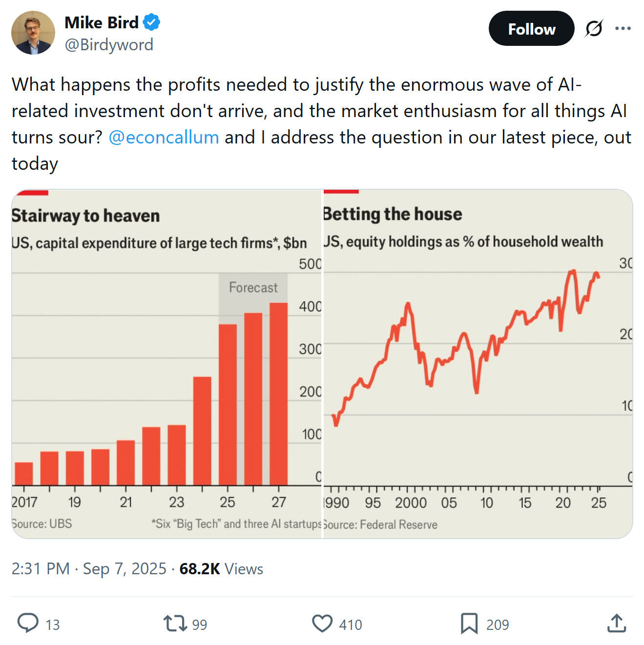
Task: Open the Betting the house chart image
Action: click(x=478, y=363)
